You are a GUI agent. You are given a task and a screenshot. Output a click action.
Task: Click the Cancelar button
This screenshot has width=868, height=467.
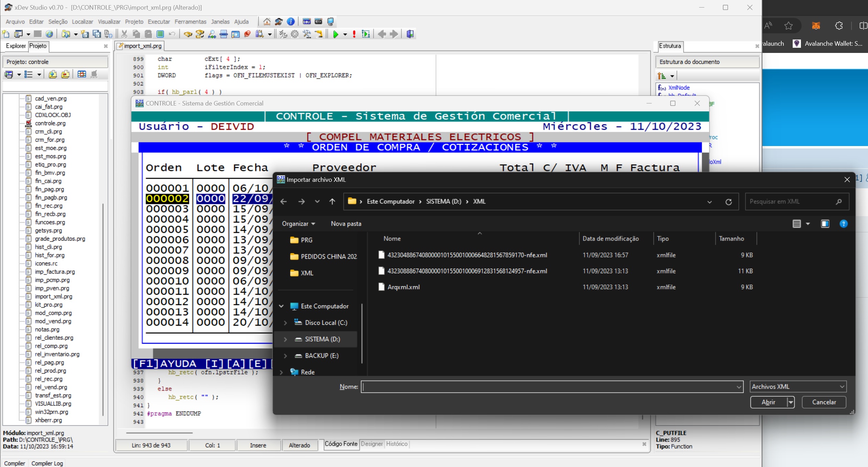coord(824,402)
